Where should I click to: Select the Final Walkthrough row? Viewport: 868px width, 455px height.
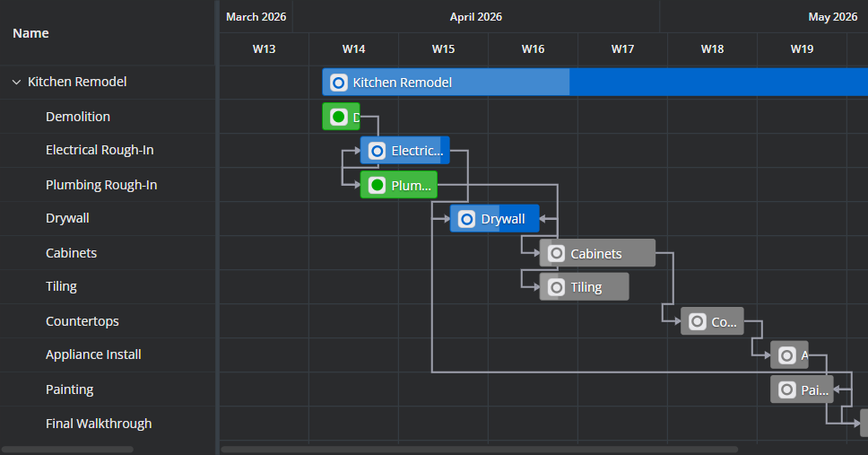[108, 424]
